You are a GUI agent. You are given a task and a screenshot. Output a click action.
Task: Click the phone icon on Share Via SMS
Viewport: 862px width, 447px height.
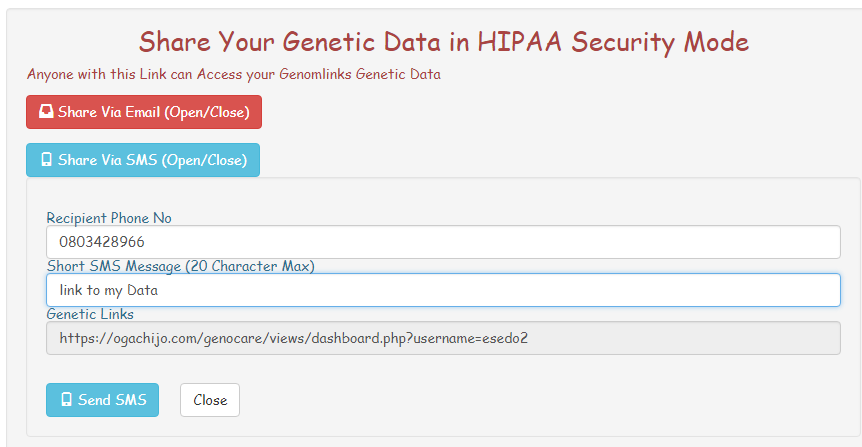point(46,160)
